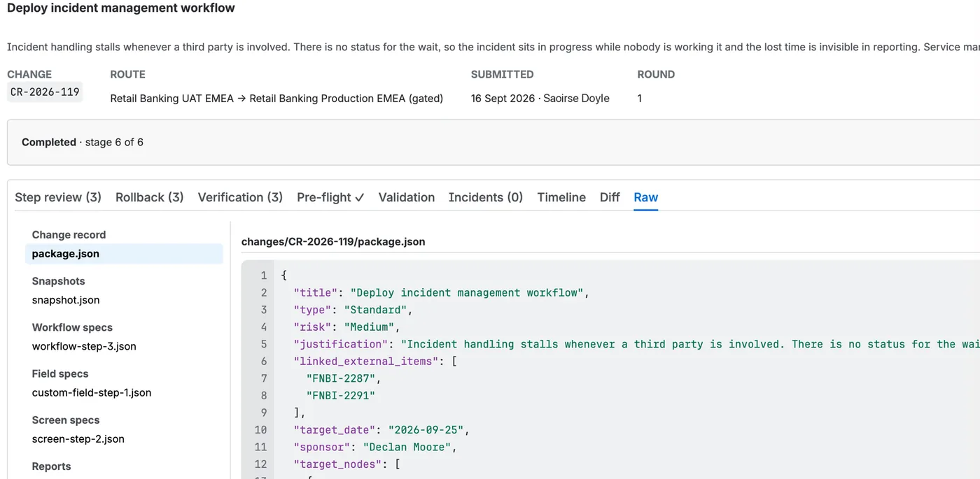980x479 pixels.
Task: Select package.json in the file list
Action: pyautogui.click(x=124, y=254)
